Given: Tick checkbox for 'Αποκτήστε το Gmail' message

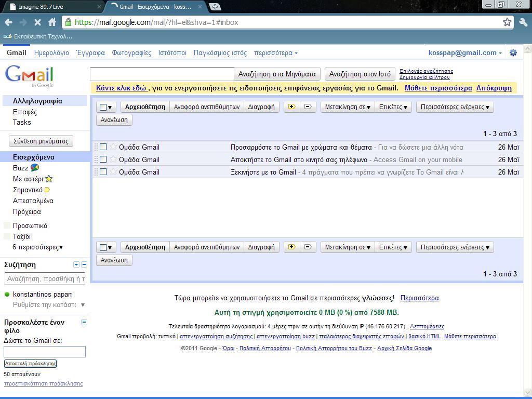Looking at the screenshot, I should point(103,159).
